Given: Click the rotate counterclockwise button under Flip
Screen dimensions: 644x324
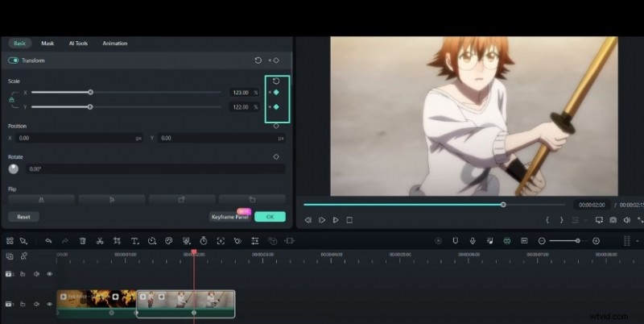Looking at the screenshot, I should (252, 199).
